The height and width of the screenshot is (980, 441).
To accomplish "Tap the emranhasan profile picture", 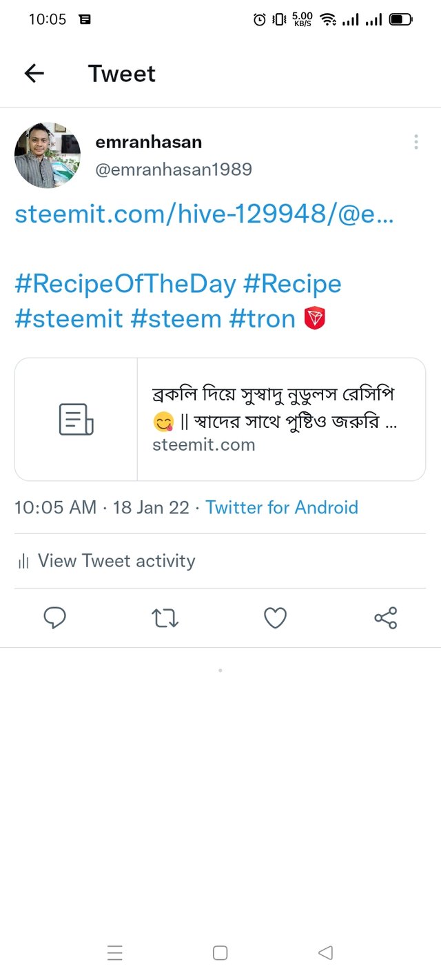I will 47,155.
